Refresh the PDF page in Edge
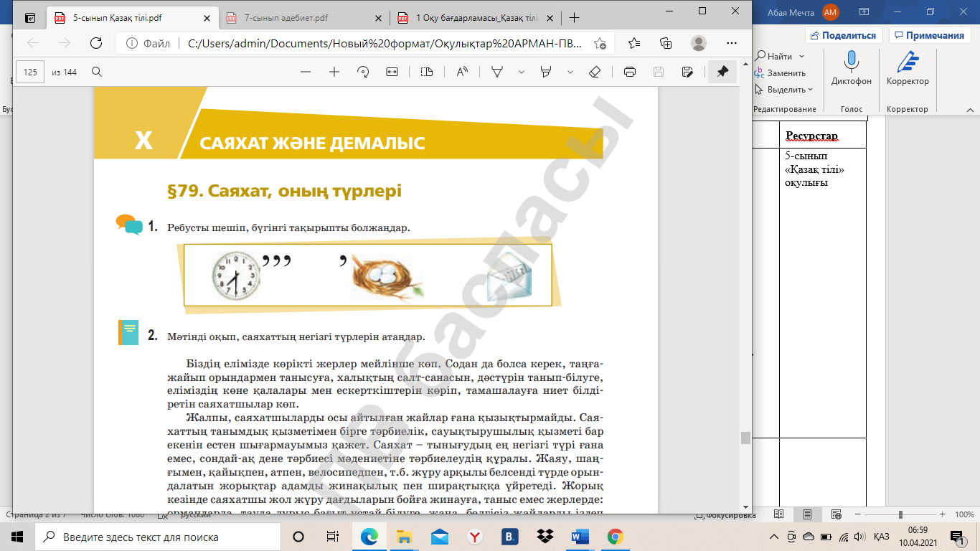The width and height of the screenshot is (980, 551). pos(96,43)
